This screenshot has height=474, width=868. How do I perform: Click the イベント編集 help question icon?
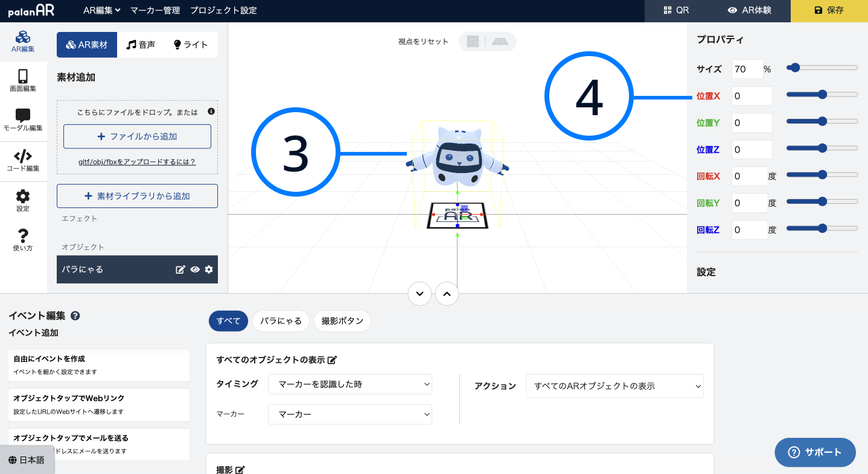pyautogui.click(x=75, y=315)
